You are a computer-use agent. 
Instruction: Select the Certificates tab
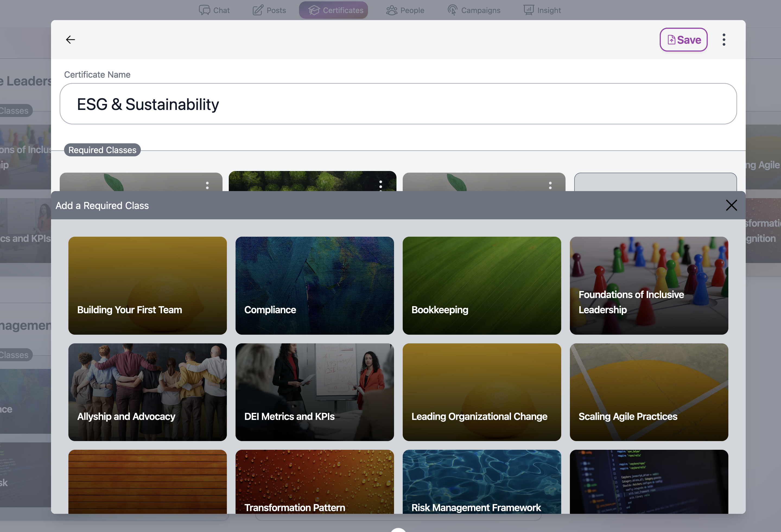click(x=334, y=9)
